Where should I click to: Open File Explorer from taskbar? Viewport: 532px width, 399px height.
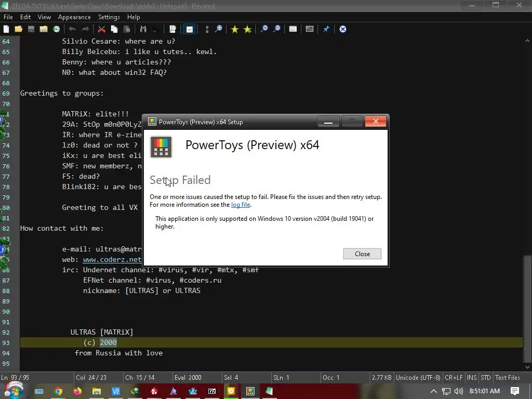click(97, 391)
